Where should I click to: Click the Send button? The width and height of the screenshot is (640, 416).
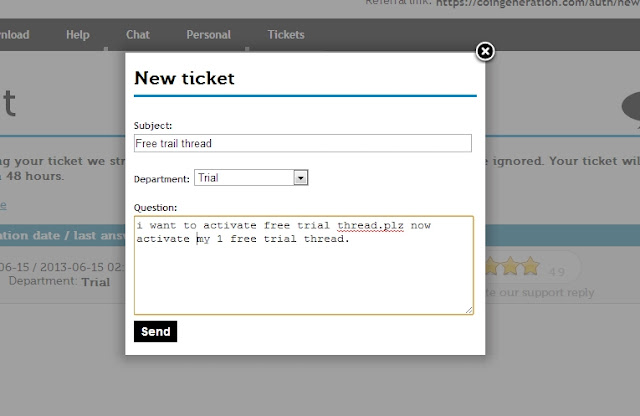click(x=155, y=331)
